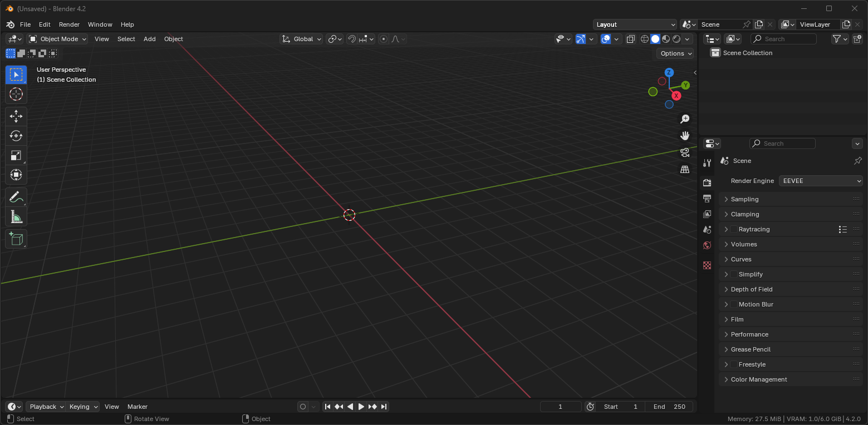Open the Help menu
The image size is (868, 425).
tap(127, 24)
